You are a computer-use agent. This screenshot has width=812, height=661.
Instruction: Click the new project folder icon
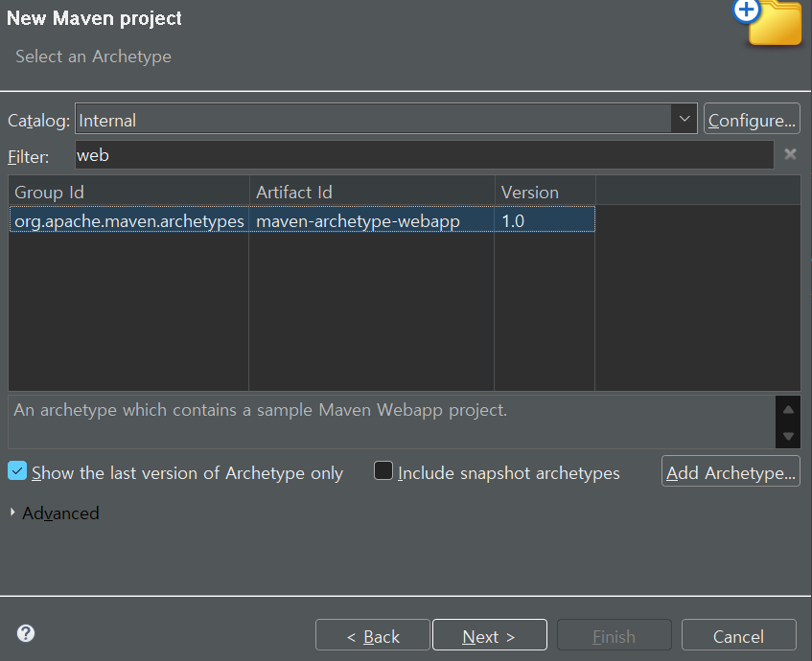tap(768, 22)
